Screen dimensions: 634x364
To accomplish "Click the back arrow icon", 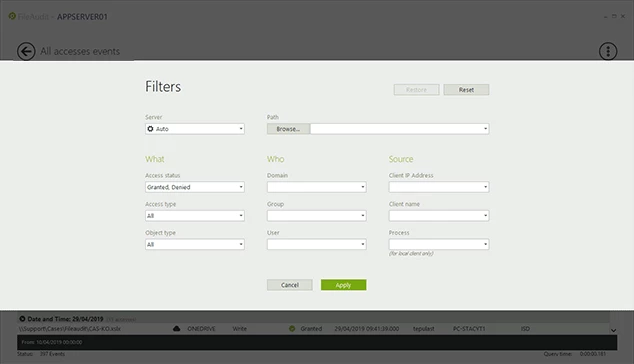I will [26, 51].
